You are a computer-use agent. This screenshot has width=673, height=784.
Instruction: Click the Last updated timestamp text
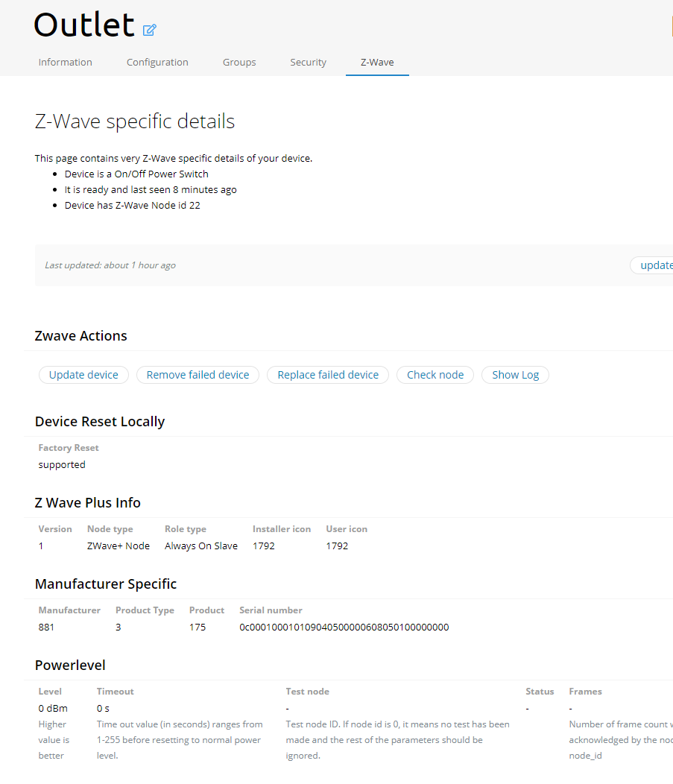[110, 265]
